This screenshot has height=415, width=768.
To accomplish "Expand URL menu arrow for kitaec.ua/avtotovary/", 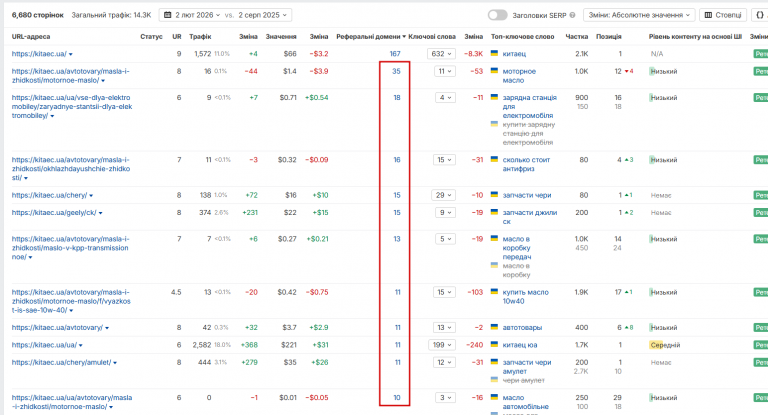I will [107, 328].
